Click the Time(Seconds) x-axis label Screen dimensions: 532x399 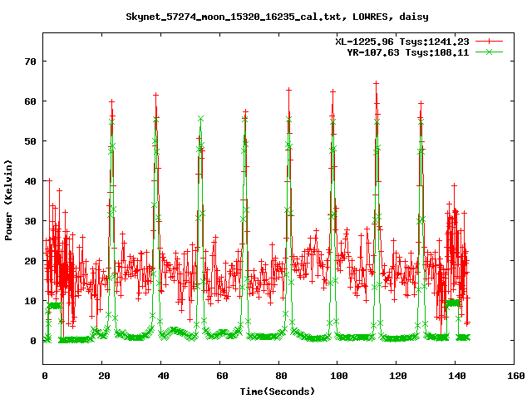(x=278, y=392)
